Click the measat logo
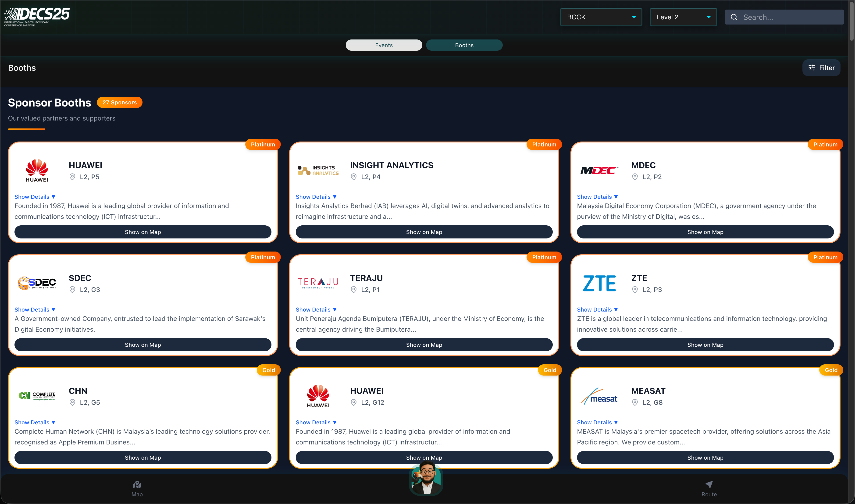 click(599, 396)
